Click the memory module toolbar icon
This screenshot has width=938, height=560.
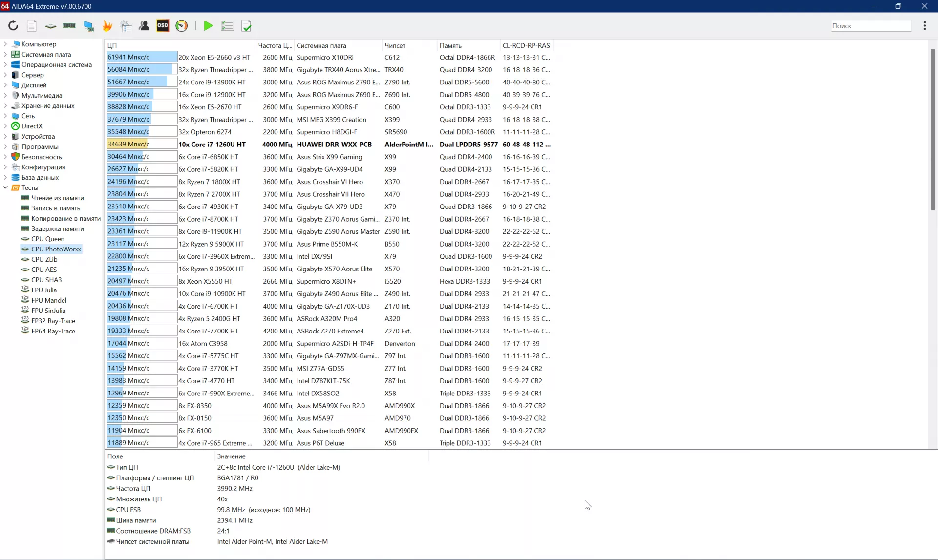pyautogui.click(x=69, y=26)
